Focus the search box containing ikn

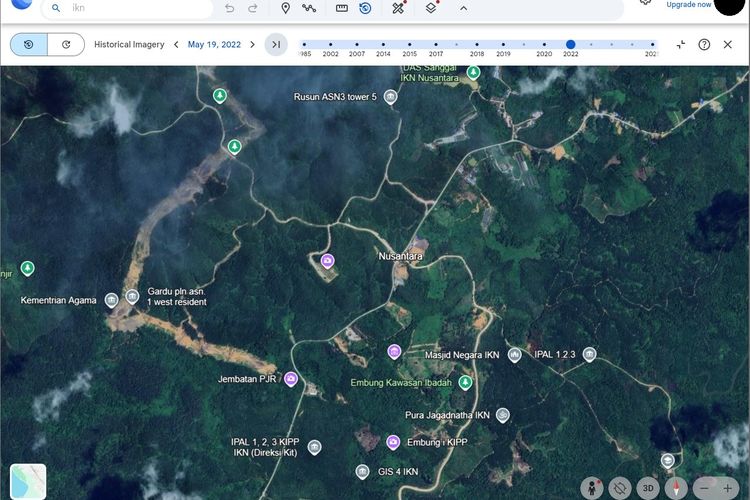(x=128, y=8)
